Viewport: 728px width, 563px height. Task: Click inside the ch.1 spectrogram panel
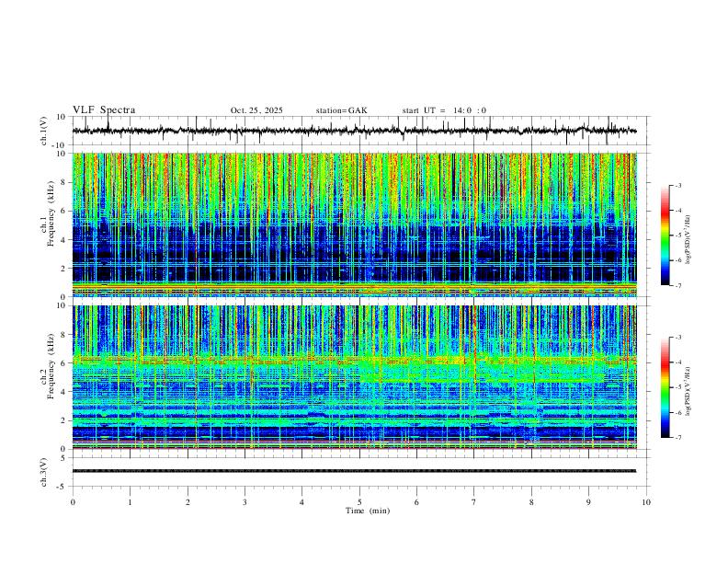tap(354, 224)
